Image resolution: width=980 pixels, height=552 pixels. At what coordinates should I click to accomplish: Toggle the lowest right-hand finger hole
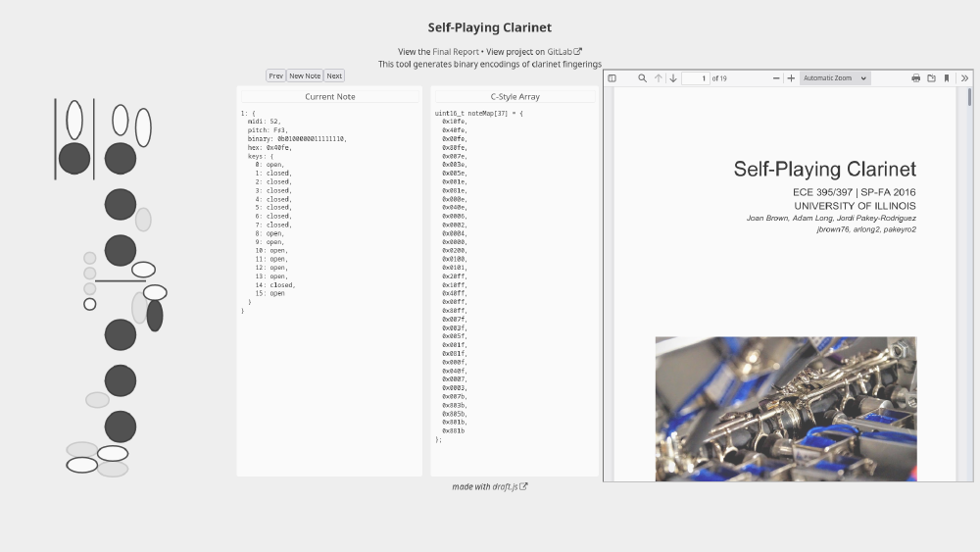(x=120, y=427)
